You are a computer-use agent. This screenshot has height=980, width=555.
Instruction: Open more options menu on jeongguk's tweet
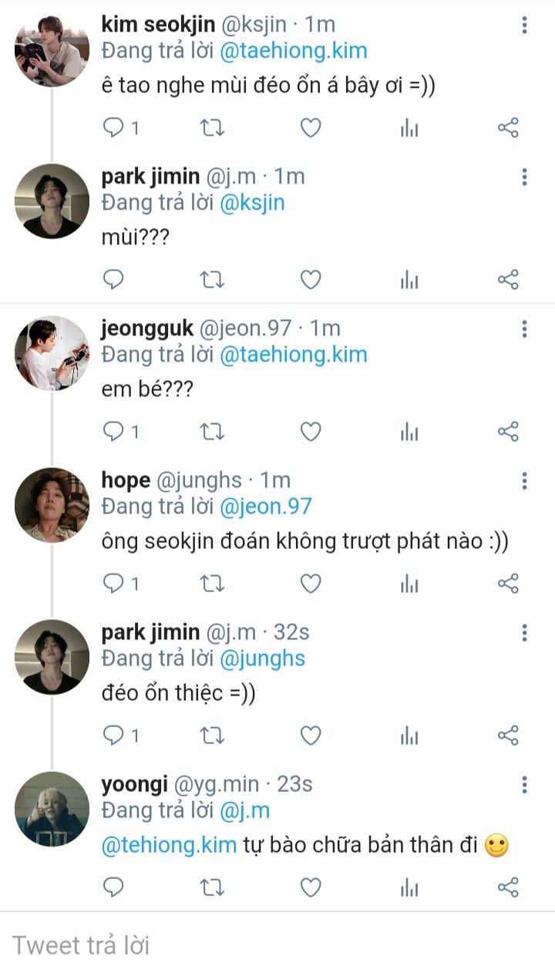(524, 329)
